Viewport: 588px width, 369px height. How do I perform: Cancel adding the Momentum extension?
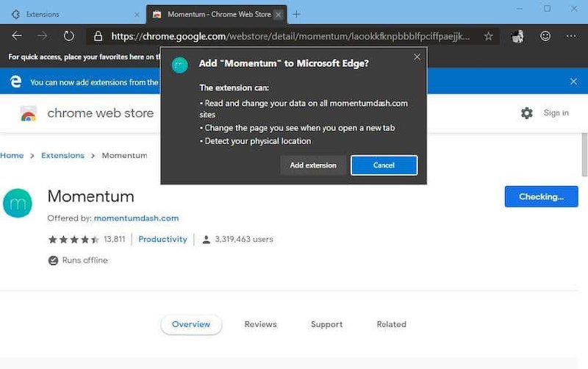pos(384,165)
